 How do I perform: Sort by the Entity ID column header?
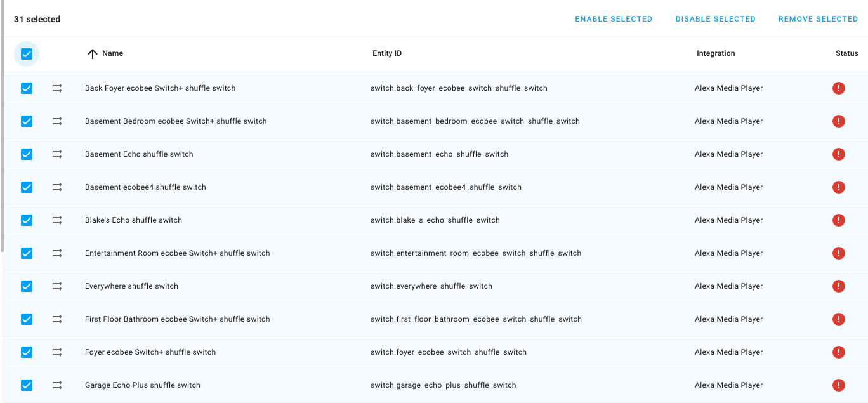pyautogui.click(x=386, y=53)
